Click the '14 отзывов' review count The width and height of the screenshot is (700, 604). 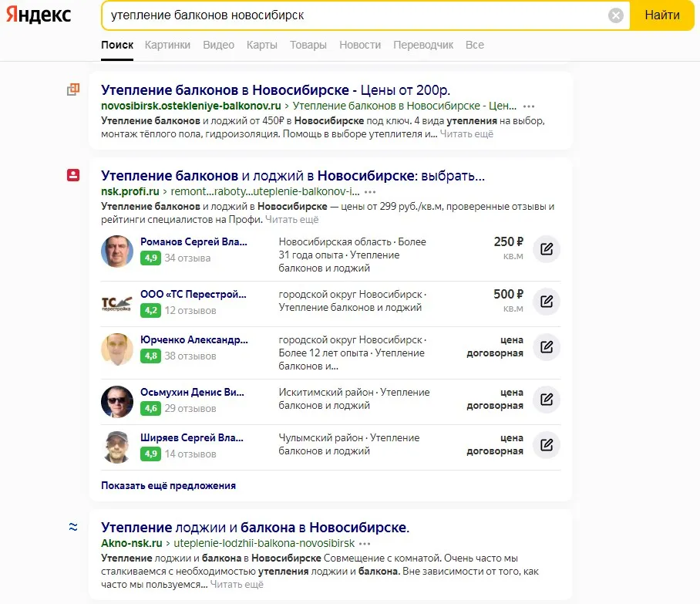click(x=190, y=454)
